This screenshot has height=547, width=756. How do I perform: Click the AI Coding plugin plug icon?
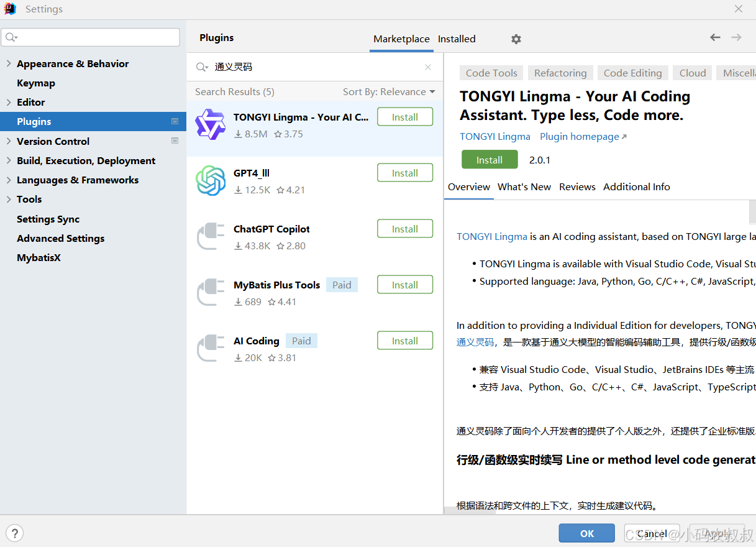[x=210, y=348]
